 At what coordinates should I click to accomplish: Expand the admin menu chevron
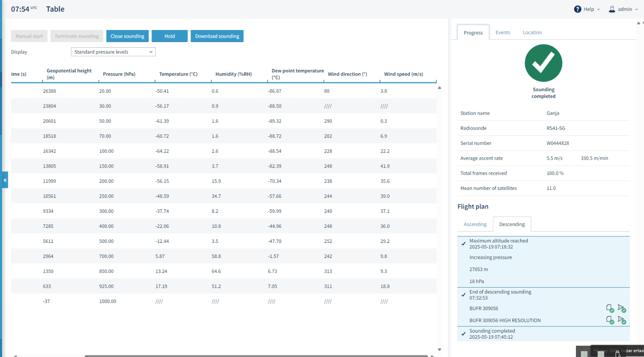pyautogui.click(x=636, y=10)
